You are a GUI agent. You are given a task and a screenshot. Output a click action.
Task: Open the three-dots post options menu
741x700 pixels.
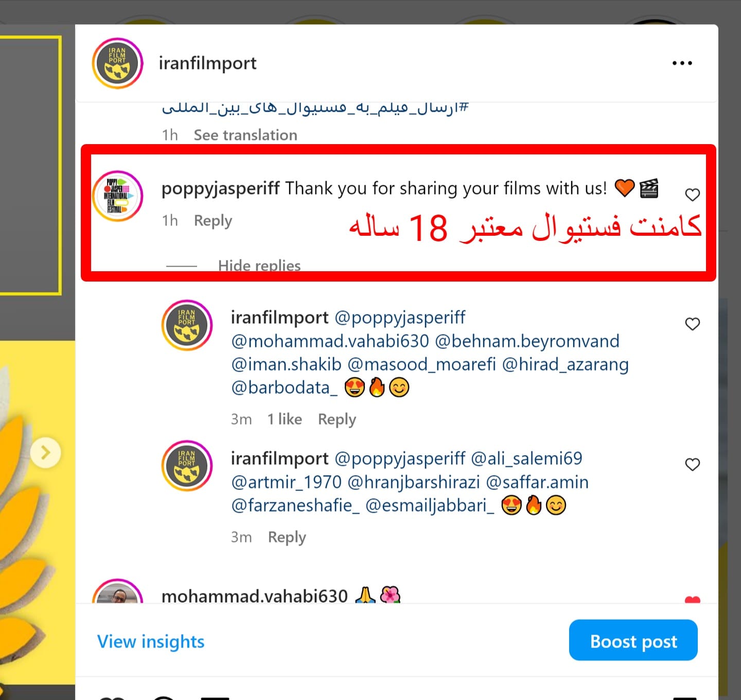click(682, 63)
